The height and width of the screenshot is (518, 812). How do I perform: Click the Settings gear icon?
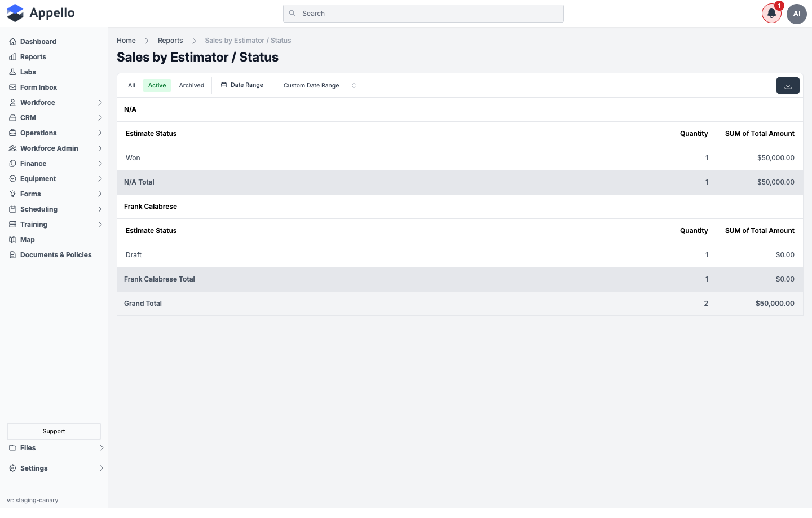click(12, 468)
